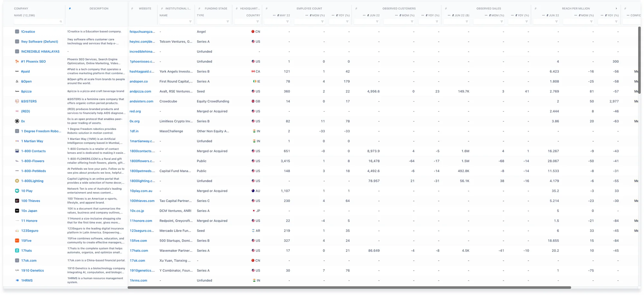Open three-dot menu for Reach Per Million Jun 22
Viewport: 644px width, 295px height.
pyautogui.click(x=544, y=15)
